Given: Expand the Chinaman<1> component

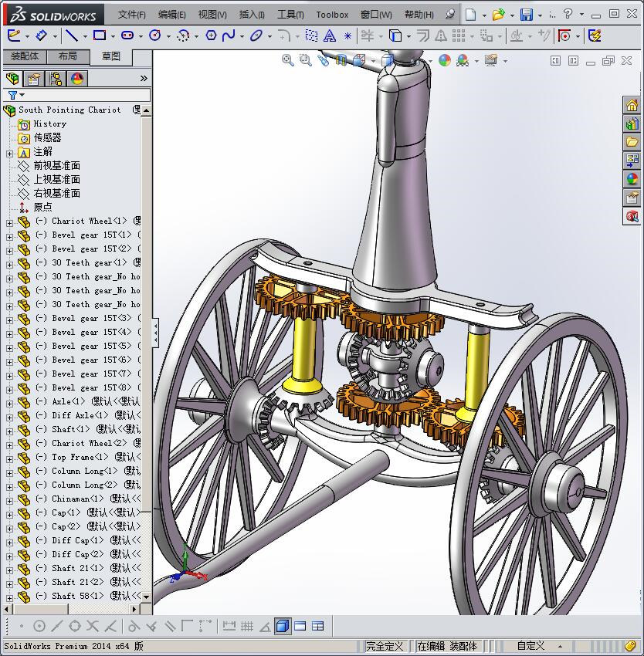Looking at the screenshot, I should click(x=9, y=501).
